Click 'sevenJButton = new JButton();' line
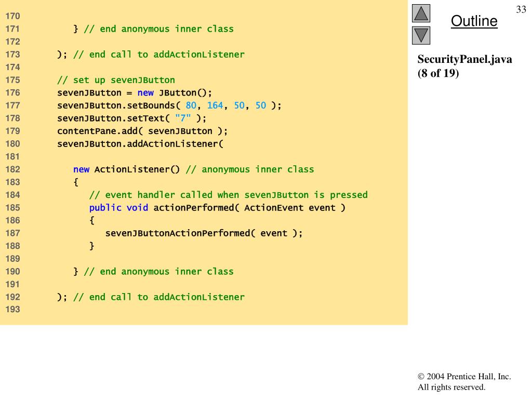 coord(135,93)
